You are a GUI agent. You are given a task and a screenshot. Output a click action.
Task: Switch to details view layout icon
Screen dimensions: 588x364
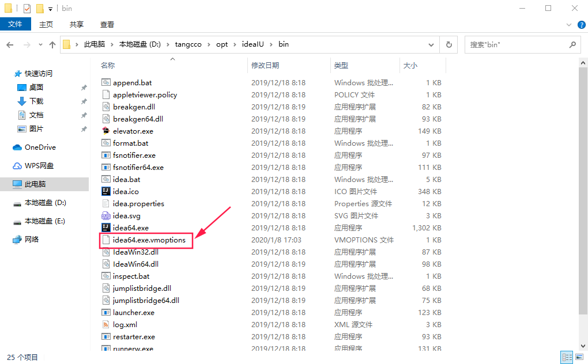(567, 357)
